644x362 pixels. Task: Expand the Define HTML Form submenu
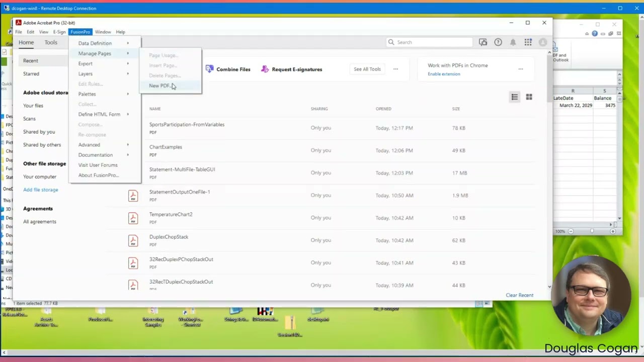click(x=104, y=114)
